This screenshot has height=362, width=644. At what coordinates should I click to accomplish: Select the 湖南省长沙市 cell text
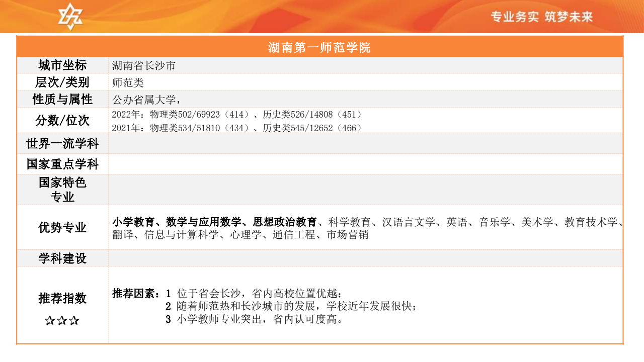144,65
